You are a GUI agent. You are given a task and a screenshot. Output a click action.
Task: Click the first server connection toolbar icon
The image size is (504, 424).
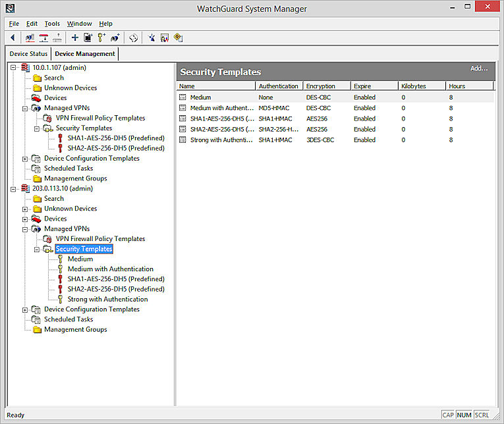(30, 38)
